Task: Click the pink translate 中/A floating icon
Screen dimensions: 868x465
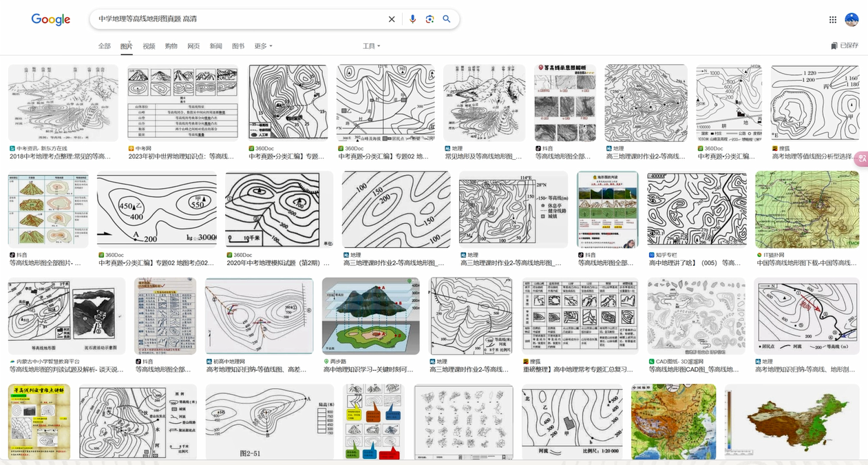Action: (x=861, y=158)
